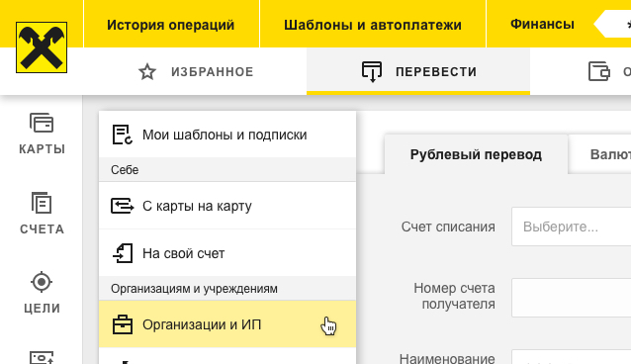Select the С карты на карту option
631x364 pixels.
(227, 206)
